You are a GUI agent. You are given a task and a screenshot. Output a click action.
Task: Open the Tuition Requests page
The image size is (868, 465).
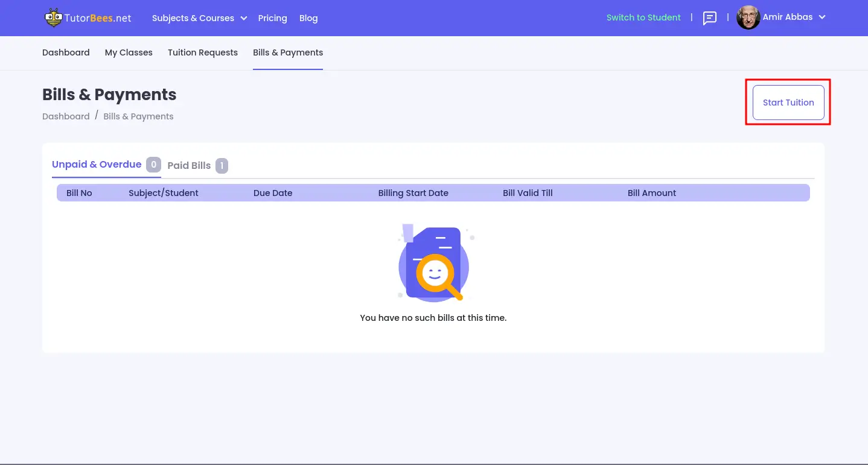click(203, 52)
